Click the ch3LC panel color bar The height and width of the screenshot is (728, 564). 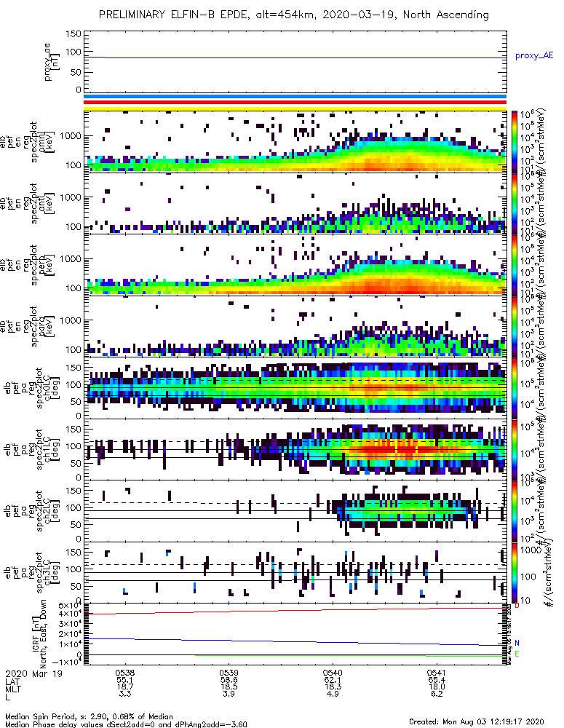pos(515,572)
